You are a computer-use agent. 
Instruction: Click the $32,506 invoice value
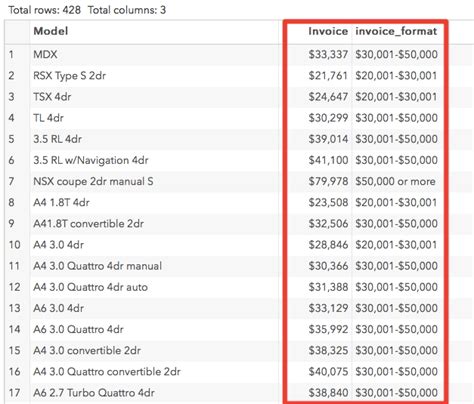pyautogui.click(x=328, y=224)
